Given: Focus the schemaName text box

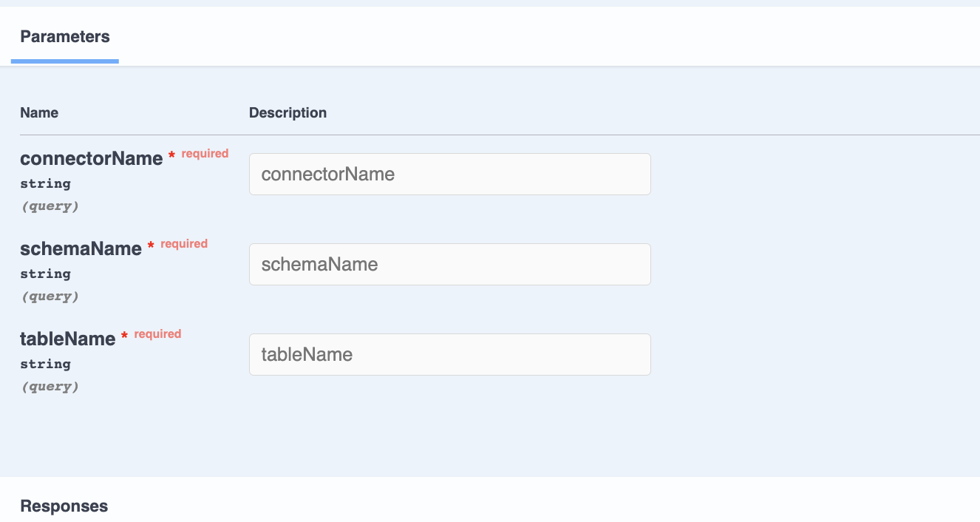Looking at the screenshot, I should [x=450, y=264].
